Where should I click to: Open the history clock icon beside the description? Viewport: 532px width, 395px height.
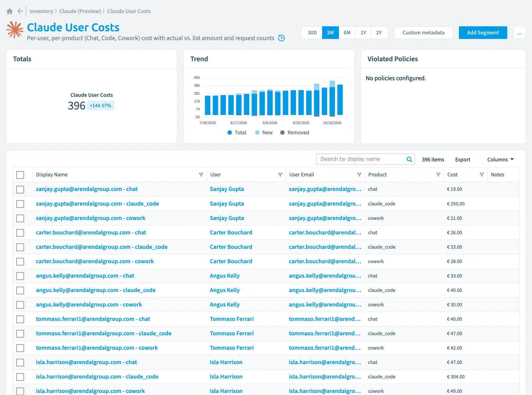(x=281, y=38)
